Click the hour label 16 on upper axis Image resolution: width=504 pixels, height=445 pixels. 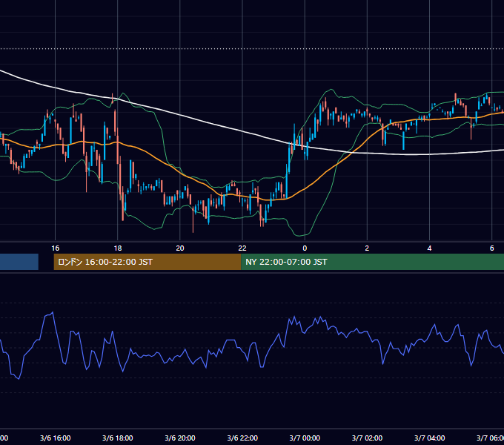(56, 248)
